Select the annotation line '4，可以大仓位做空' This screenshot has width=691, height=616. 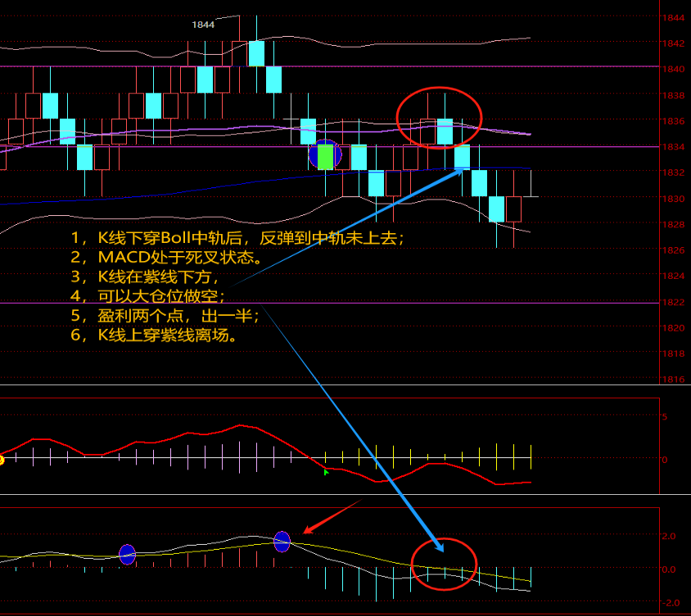pos(147,296)
